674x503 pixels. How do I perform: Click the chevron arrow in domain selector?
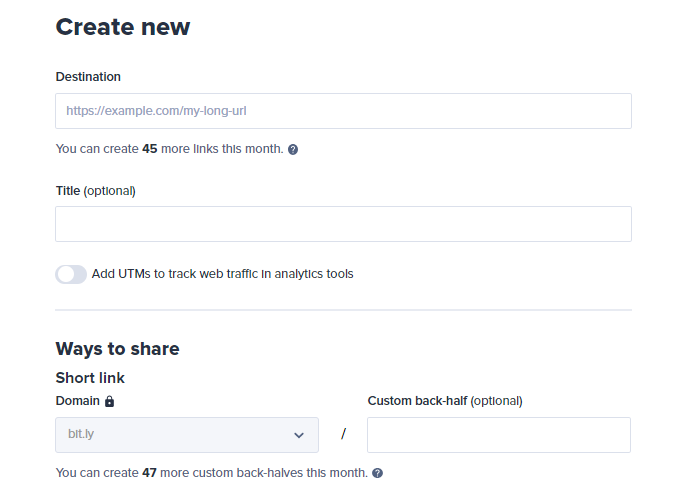coord(299,435)
